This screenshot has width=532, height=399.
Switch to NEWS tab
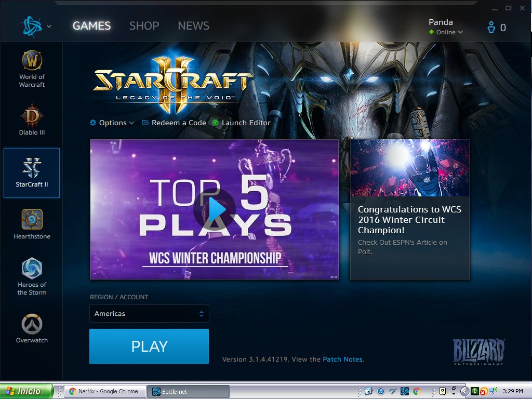click(x=194, y=26)
